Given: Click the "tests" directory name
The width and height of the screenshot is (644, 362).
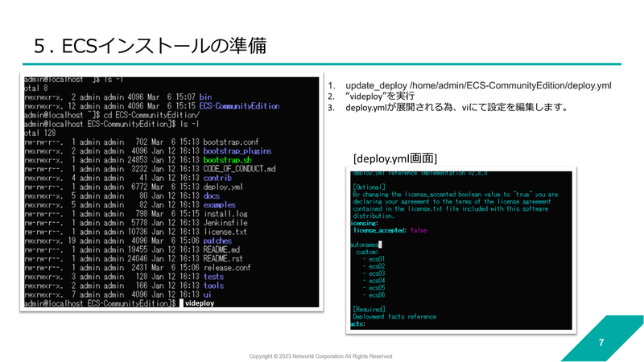Looking at the screenshot, I should point(213,277).
